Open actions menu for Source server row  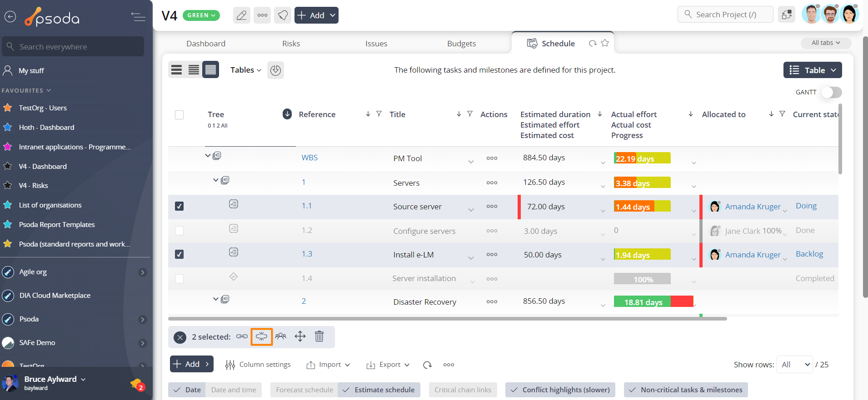[x=492, y=206]
